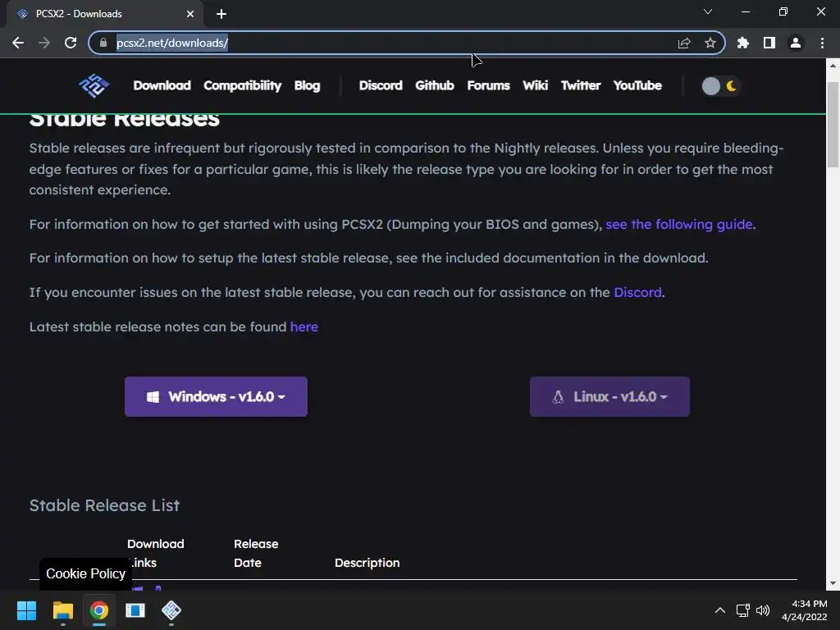Open release notes via the "here" link
The image size is (840, 630).
tap(304, 326)
